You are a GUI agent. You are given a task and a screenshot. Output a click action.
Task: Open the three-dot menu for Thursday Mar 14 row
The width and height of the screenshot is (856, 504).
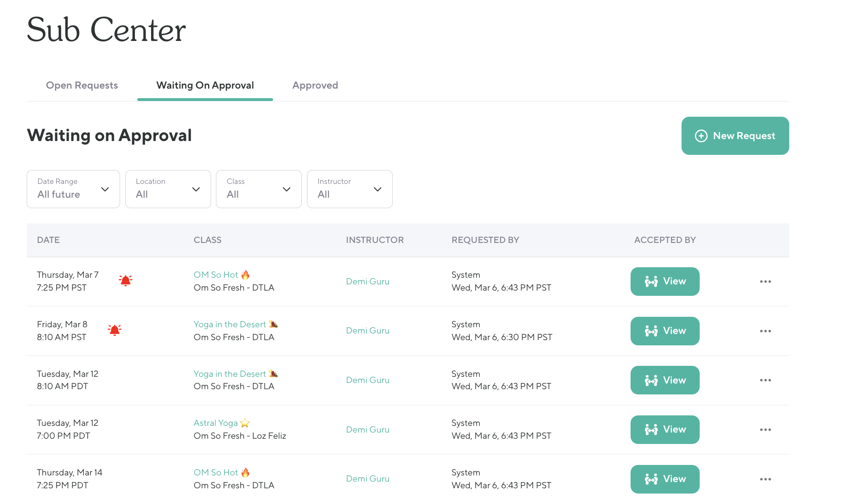(x=765, y=479)
